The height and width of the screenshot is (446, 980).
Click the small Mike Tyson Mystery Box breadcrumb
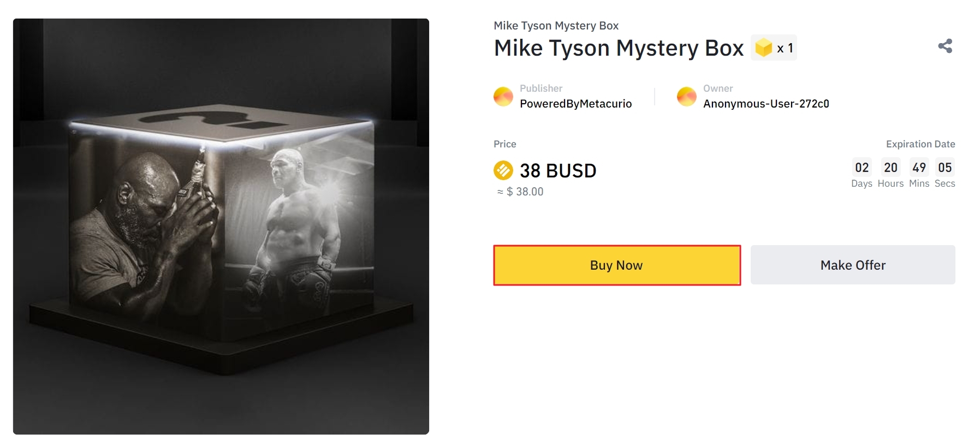pyautogui.click(x=556, y=26)
